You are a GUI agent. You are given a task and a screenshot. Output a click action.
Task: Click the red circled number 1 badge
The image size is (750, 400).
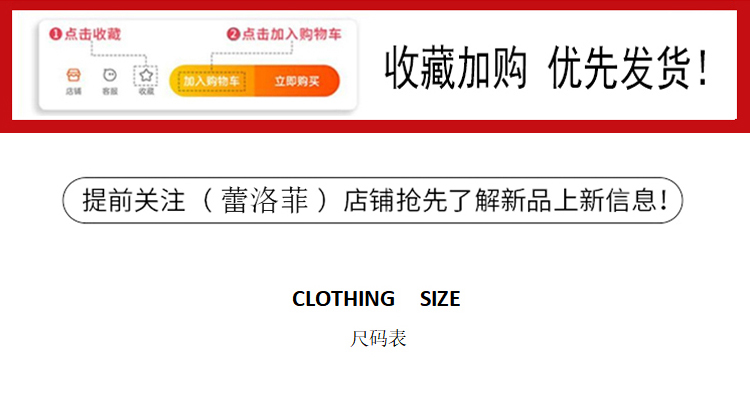coord(55,34)
